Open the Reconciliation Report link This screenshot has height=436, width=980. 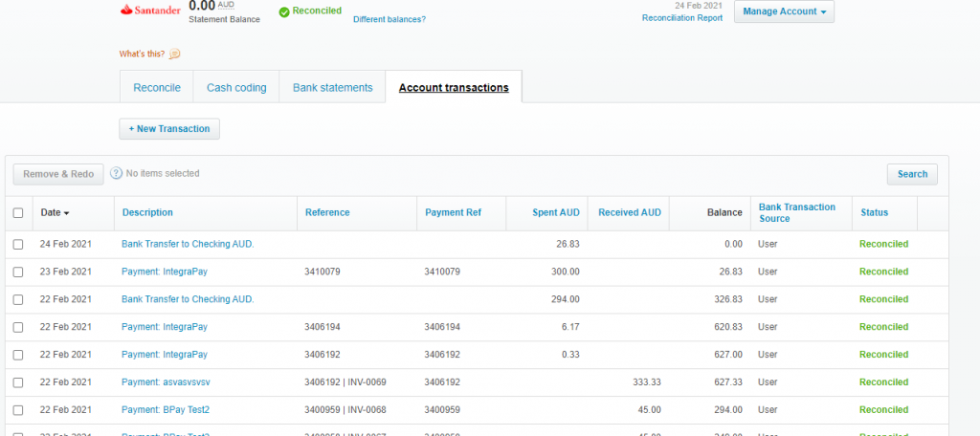[x=681, y=18]
